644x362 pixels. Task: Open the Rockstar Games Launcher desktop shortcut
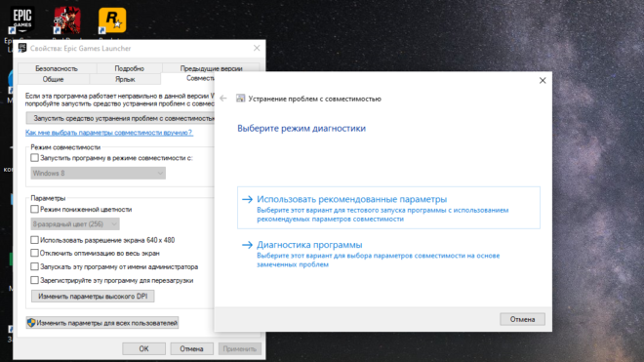click(x=112, y=20)
